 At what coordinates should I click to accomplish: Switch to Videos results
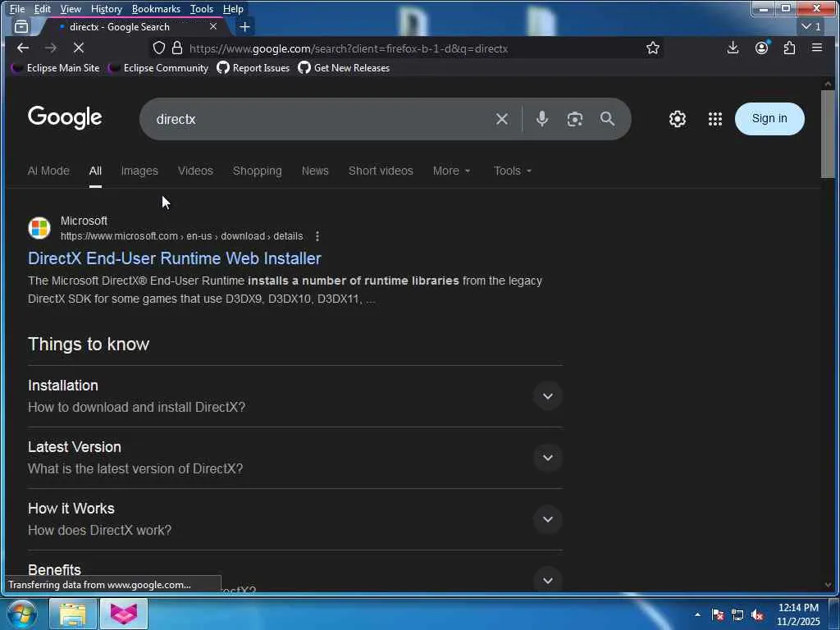click(x=195, y=171)
